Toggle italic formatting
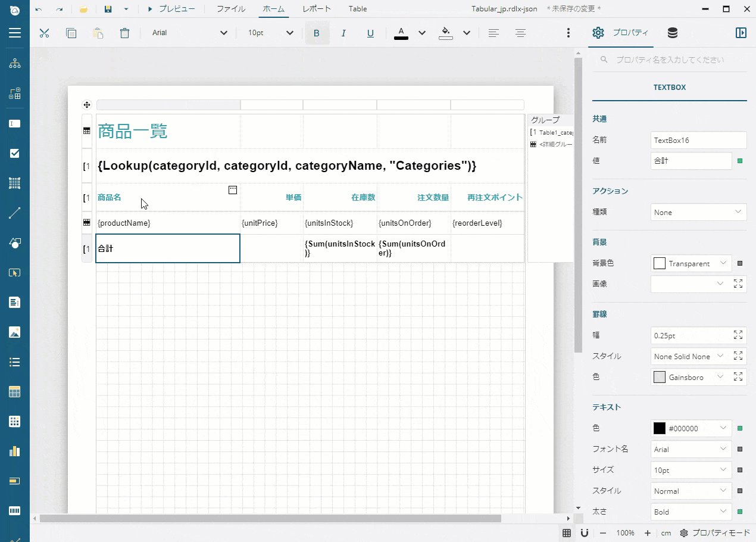The height and width of the screenshot is (542, 756). (x=343, y=33)
